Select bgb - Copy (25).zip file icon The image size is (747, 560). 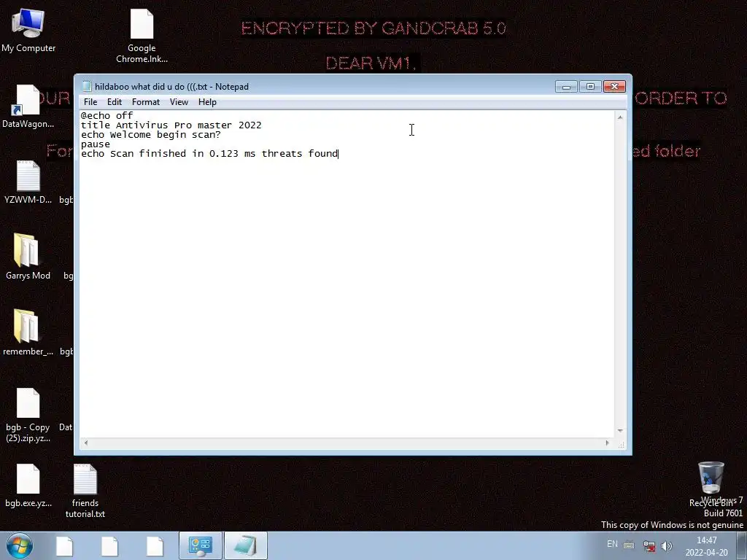28,415
